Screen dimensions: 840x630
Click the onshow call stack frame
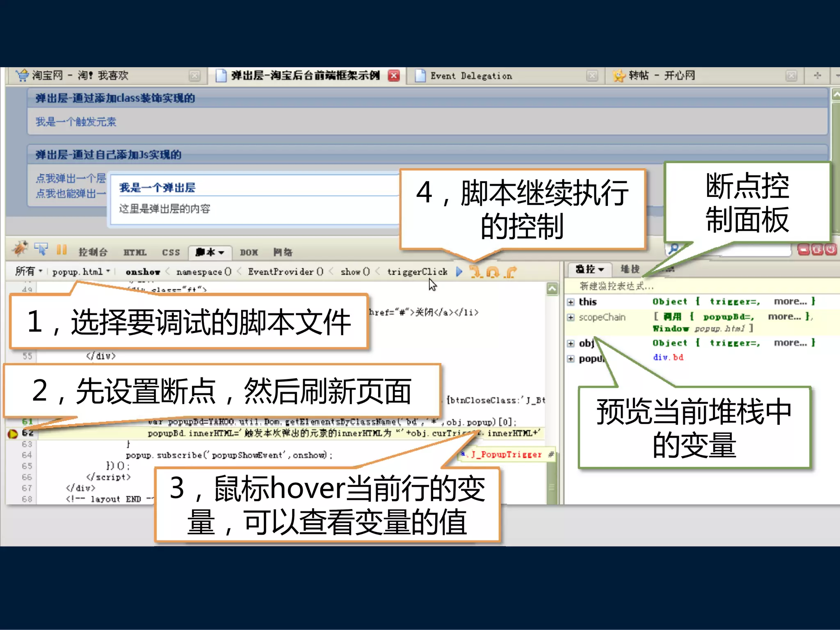(143, 272)
